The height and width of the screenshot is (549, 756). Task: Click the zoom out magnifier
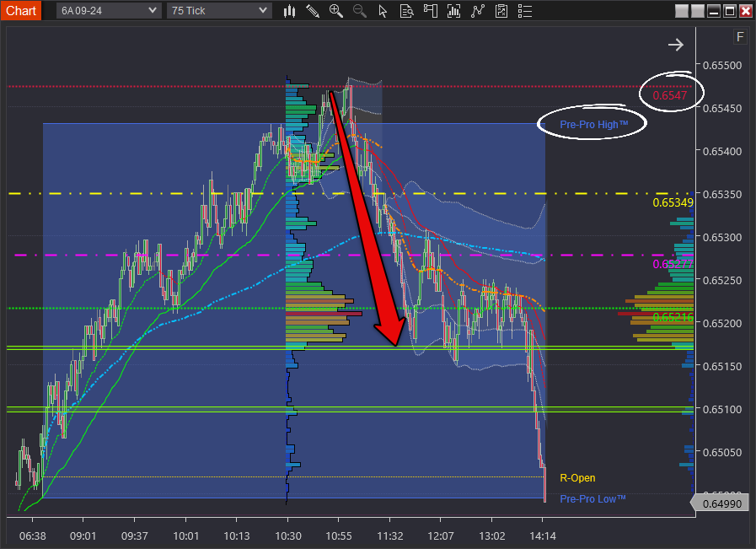tap(360, 11)
